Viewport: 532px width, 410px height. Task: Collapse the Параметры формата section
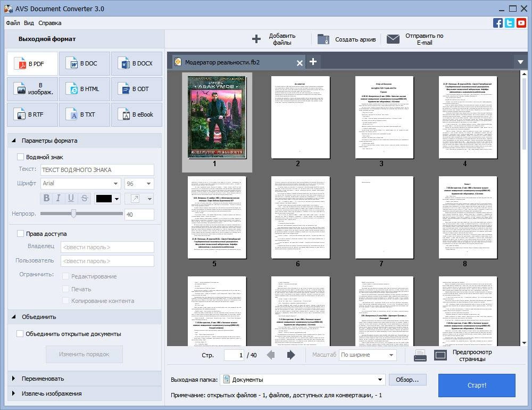pyautogui.click(x=14, y=140)
